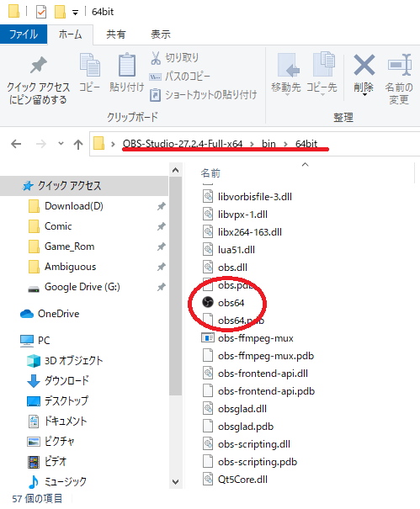
Task: Click the Delete (削除) X icon
Action: tap(364, 65)
